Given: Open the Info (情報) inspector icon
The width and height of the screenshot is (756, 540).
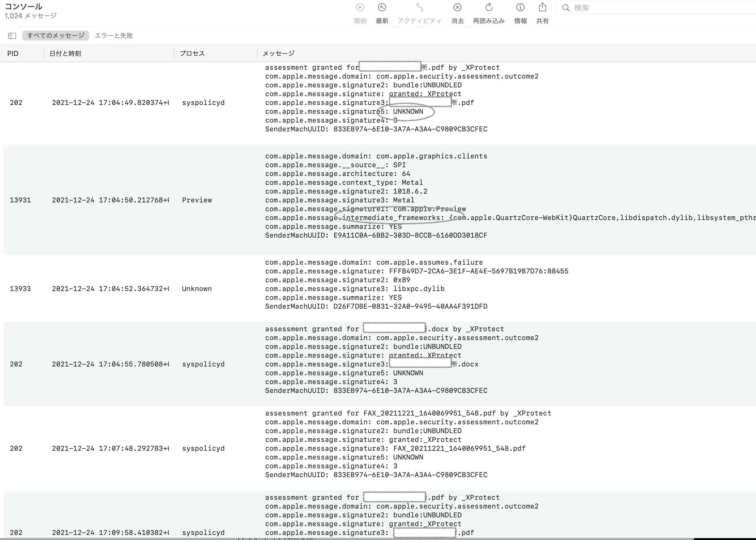Looking at the screenshot, I should point(520,8).
